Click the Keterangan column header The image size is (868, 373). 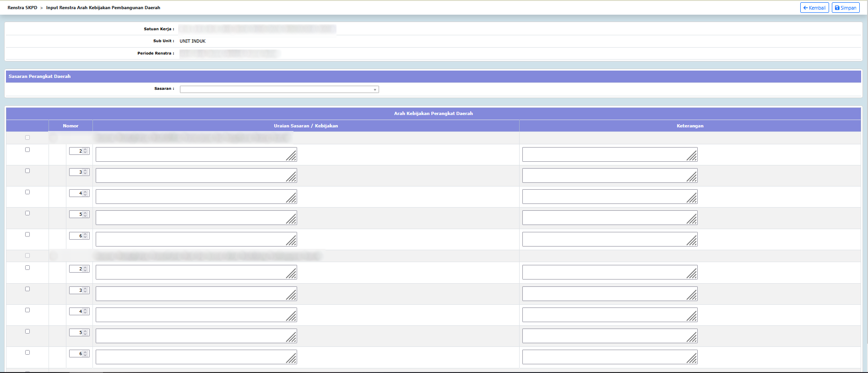tap(690, 126)
